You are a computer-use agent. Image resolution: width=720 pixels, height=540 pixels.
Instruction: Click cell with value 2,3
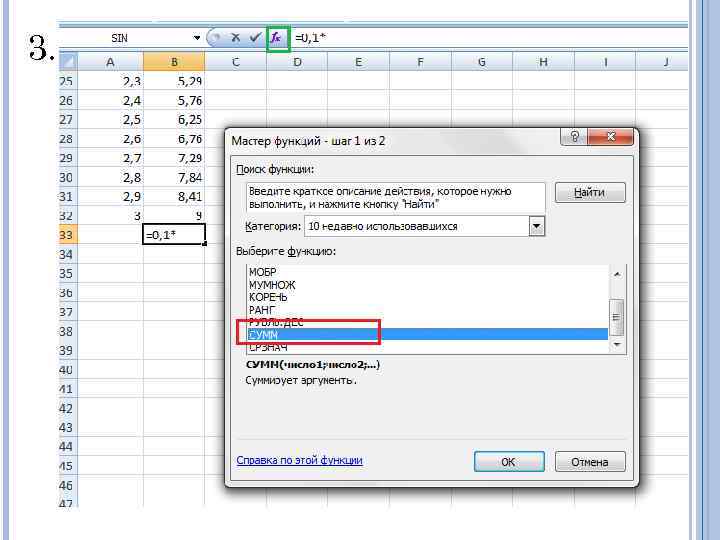[x=110, y=81]
